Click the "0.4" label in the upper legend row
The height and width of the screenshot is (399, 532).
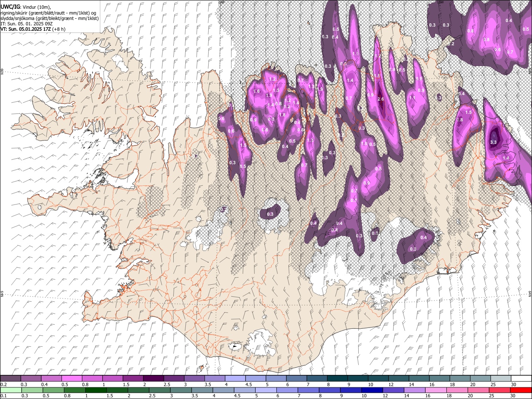[44, 384]
